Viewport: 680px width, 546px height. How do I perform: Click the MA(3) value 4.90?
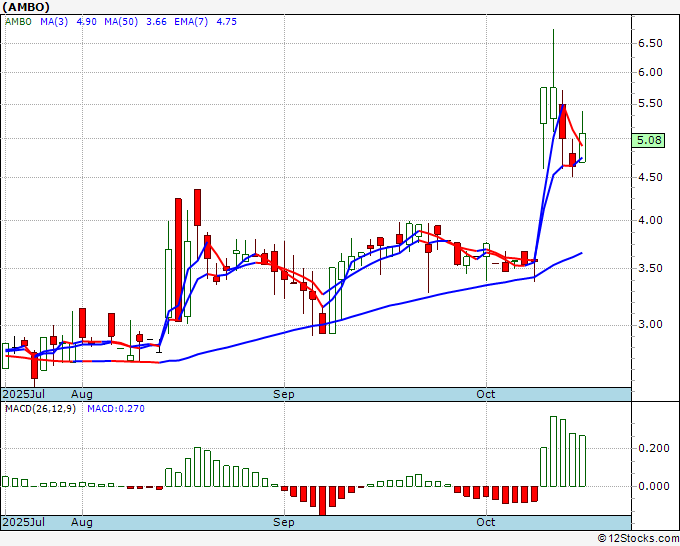click(x=86, y=22)
